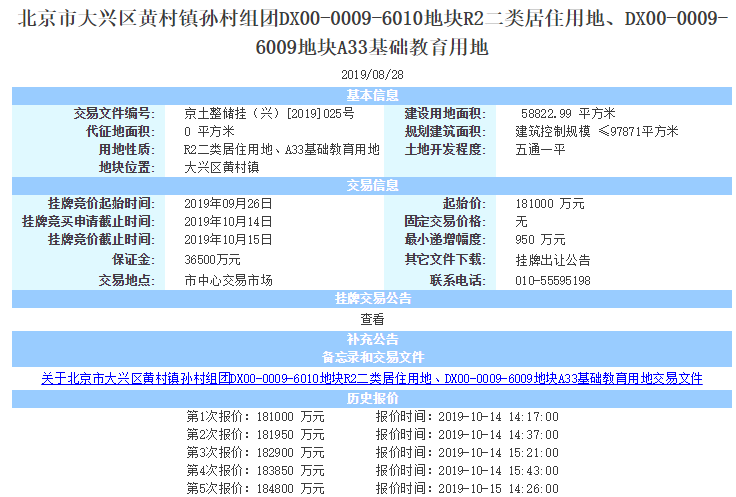Select fixed price value 无
736x497 pixels.
point(521,222)
